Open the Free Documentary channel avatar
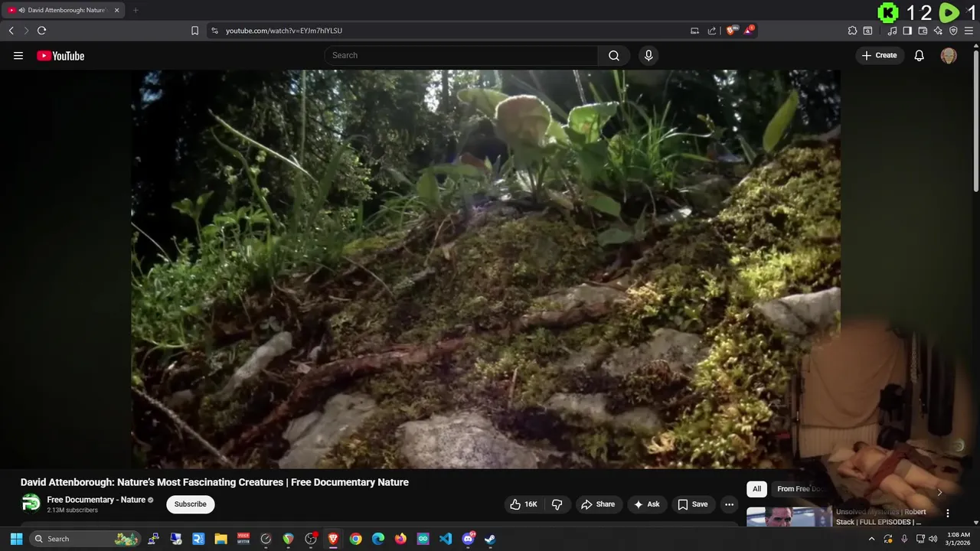 [x=31, y=503]
